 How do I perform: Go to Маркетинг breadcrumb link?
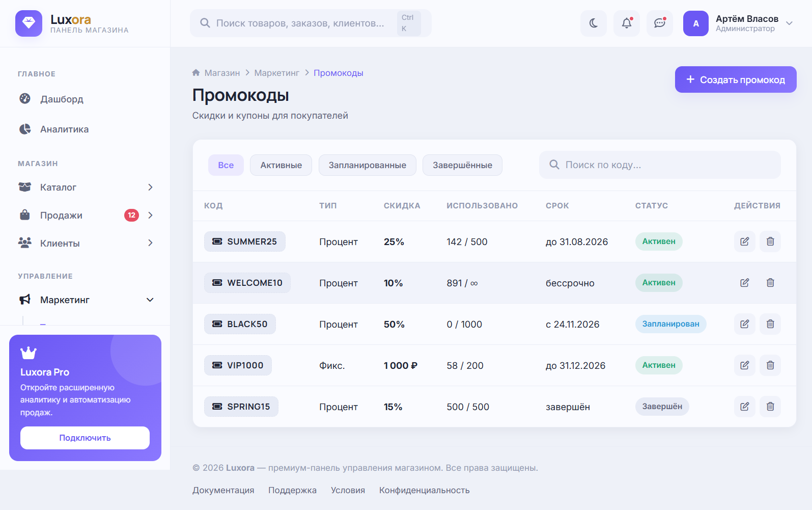point(277,73)
